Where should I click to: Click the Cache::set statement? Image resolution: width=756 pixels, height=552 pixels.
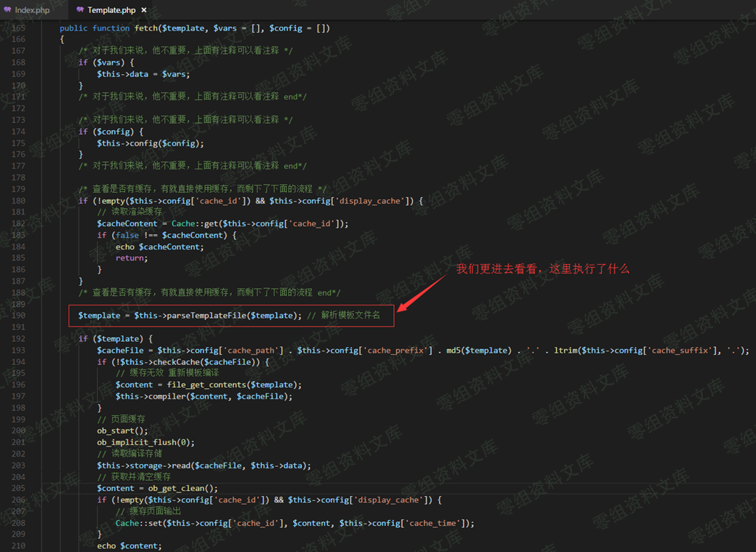(x=294, y=523)
